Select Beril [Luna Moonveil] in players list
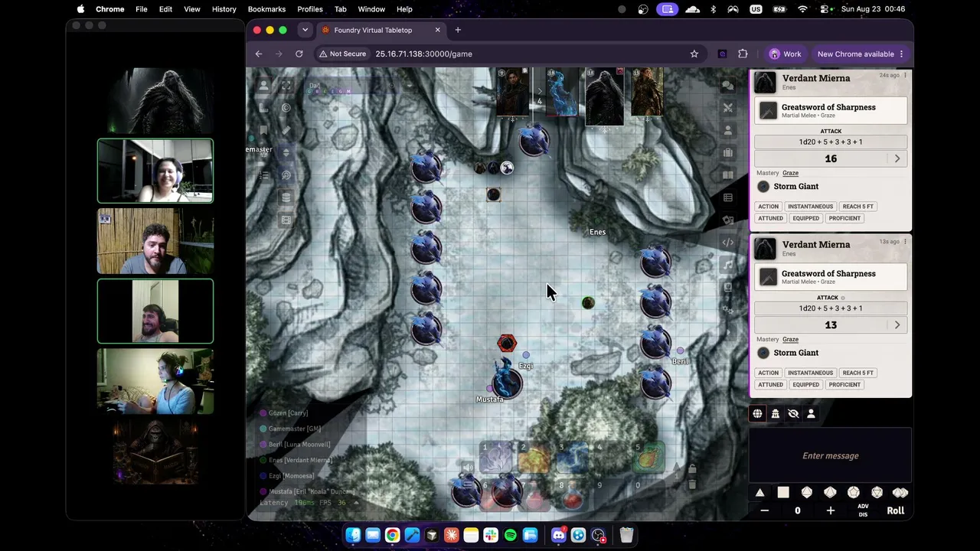980x551 pixels. coord(299,445)
